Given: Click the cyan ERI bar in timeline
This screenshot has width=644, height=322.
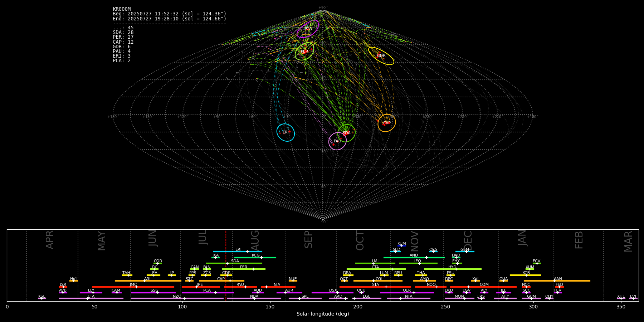Looking at the screenshot, I should tap(238, 252).
